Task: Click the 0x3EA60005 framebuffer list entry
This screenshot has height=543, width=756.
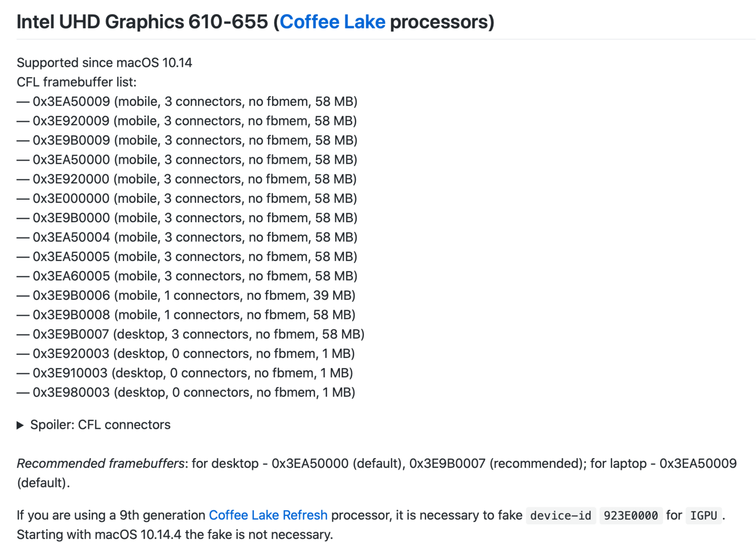Action: click(187, 276)
